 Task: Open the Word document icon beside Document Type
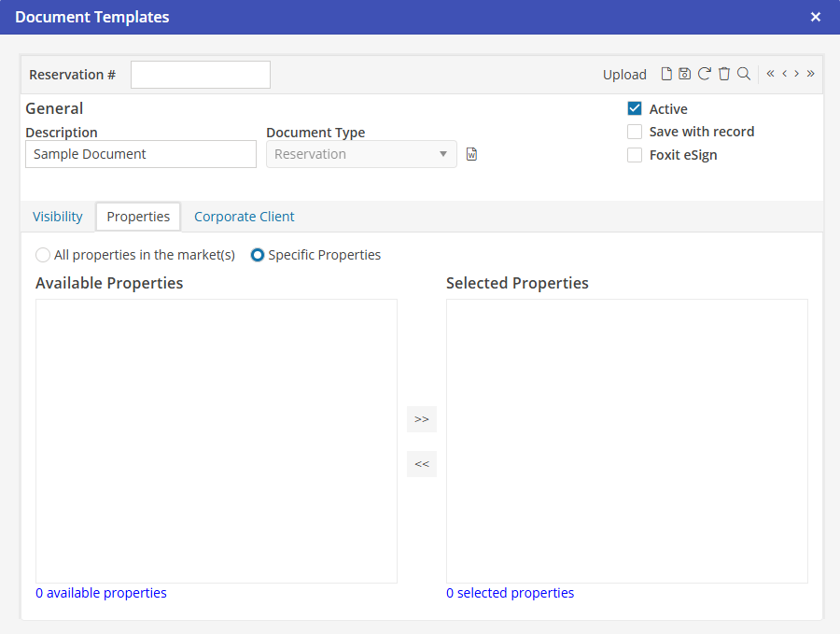471,154
